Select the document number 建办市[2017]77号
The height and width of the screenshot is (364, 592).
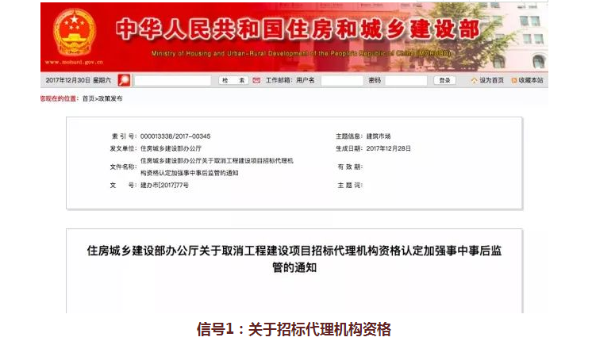click(164, 186)
